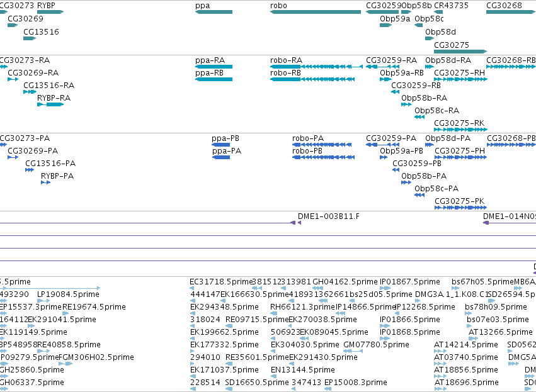
Task: Click the Obp58d-PA CDS label
Action: click(448, 138)
